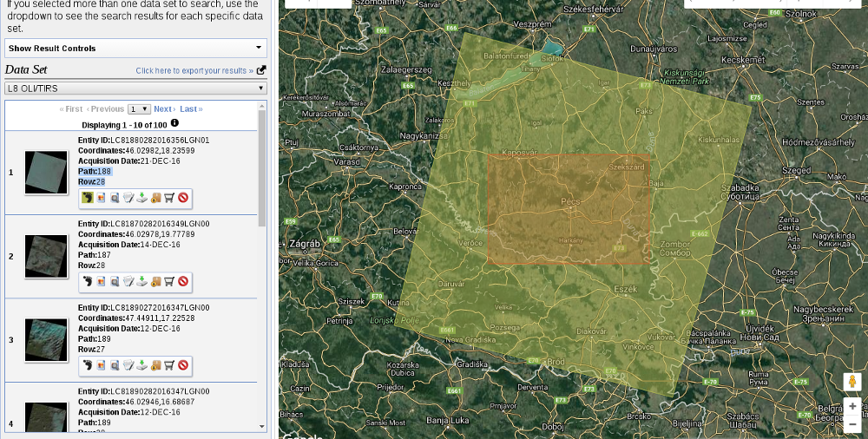Click Entity ID LC81880282016356LGN01 text
This screenshot has height=439, width=868.
(144, 140)
